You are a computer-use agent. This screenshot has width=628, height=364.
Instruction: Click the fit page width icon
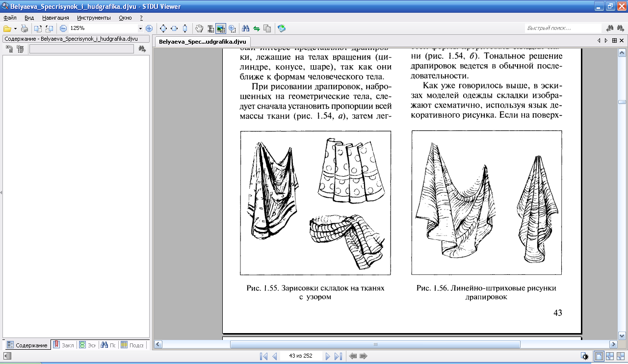tap(174, 28)
